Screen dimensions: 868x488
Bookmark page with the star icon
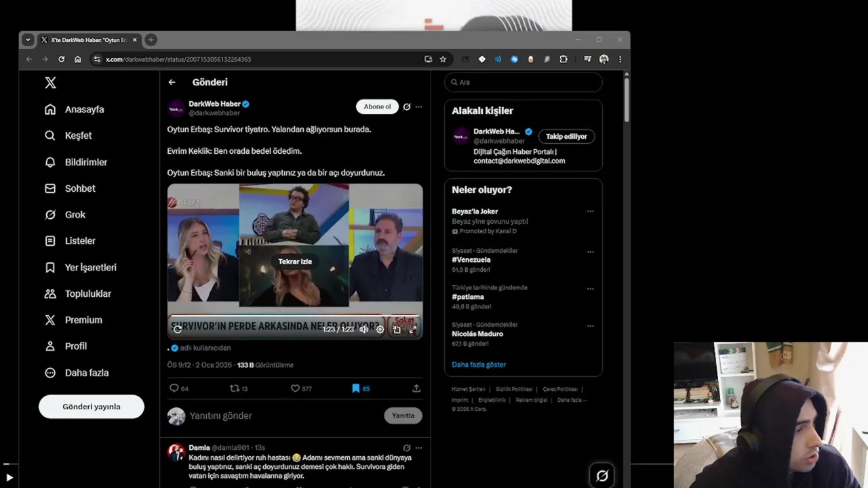(x=443, y=59)
